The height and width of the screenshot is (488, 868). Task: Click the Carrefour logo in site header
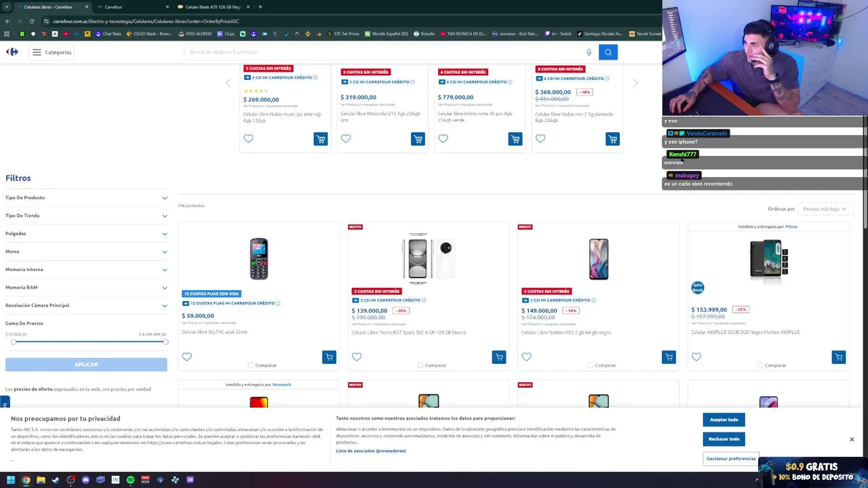(12, 52)
